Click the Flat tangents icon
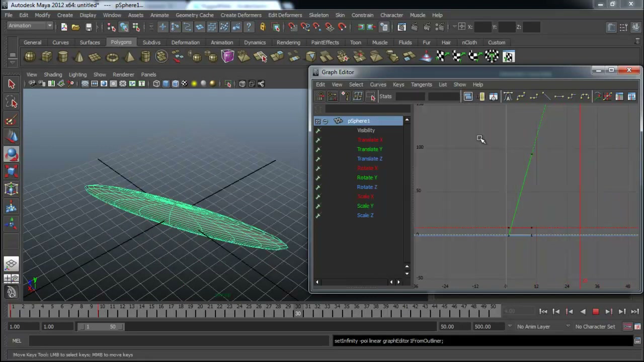644x362 pixels. 559,97
